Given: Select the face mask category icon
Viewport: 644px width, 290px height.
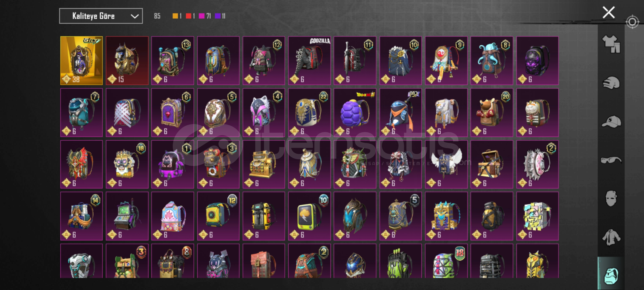Looking at the screenshot, I should 611,198.
